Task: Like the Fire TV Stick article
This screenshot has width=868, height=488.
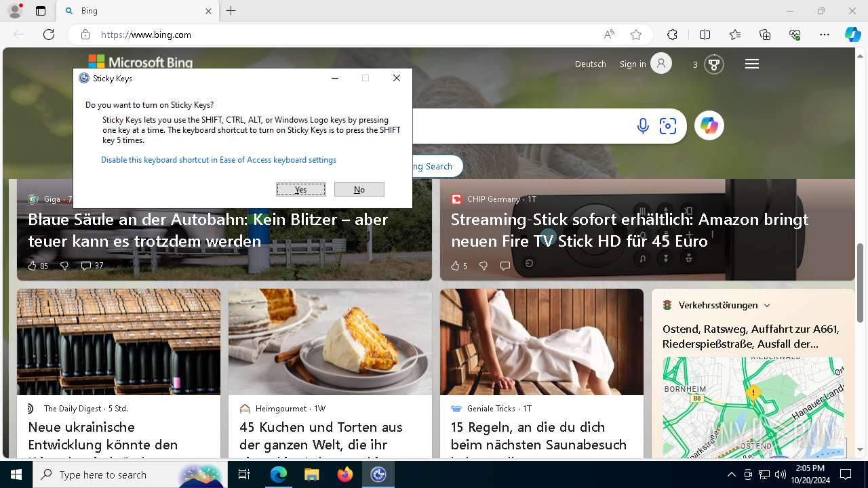Action: (459, 266)
